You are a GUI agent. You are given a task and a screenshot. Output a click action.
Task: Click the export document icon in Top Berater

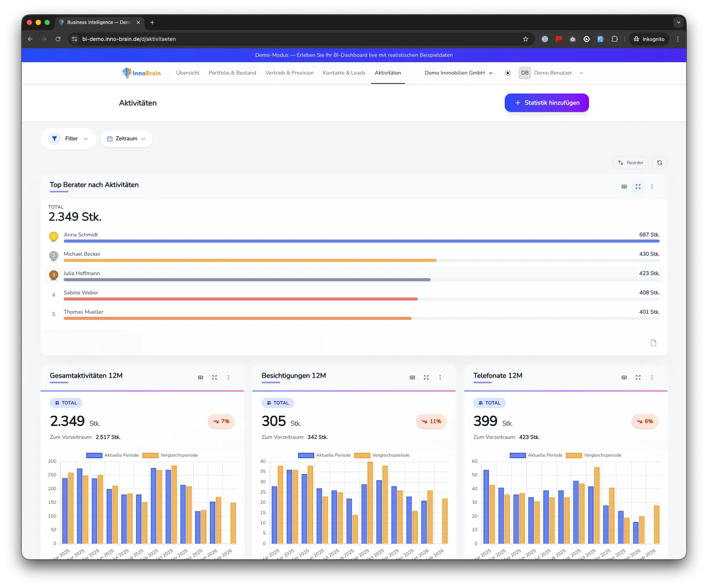pyautogui.click(x=653, y=343)
